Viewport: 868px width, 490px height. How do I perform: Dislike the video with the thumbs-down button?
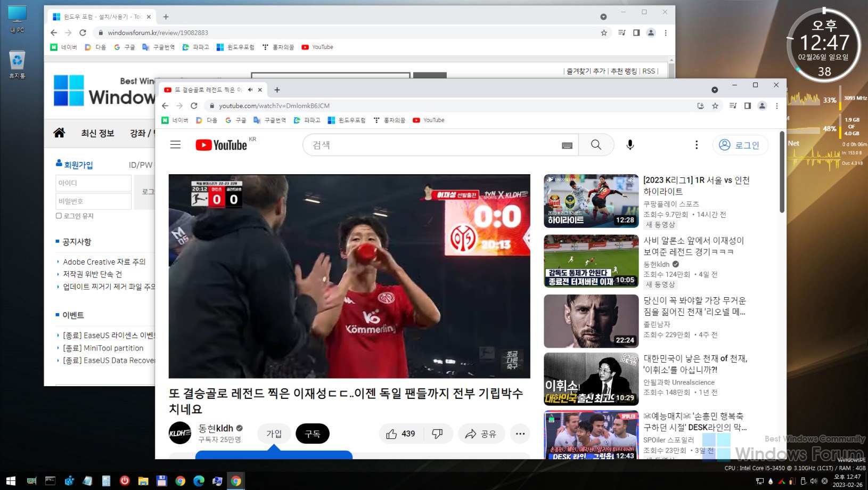pyautogui.click(x=437, y=434)
